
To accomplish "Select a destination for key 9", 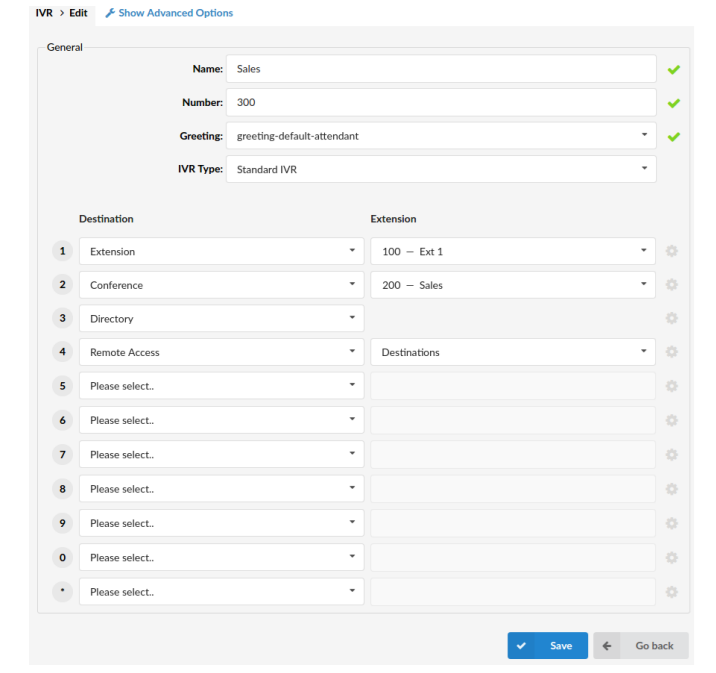I will [220, 523].
